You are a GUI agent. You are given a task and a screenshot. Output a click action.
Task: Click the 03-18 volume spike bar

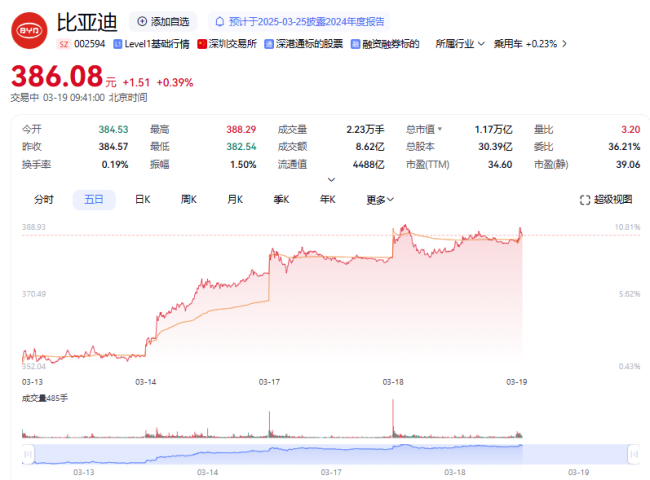(393, 419)
